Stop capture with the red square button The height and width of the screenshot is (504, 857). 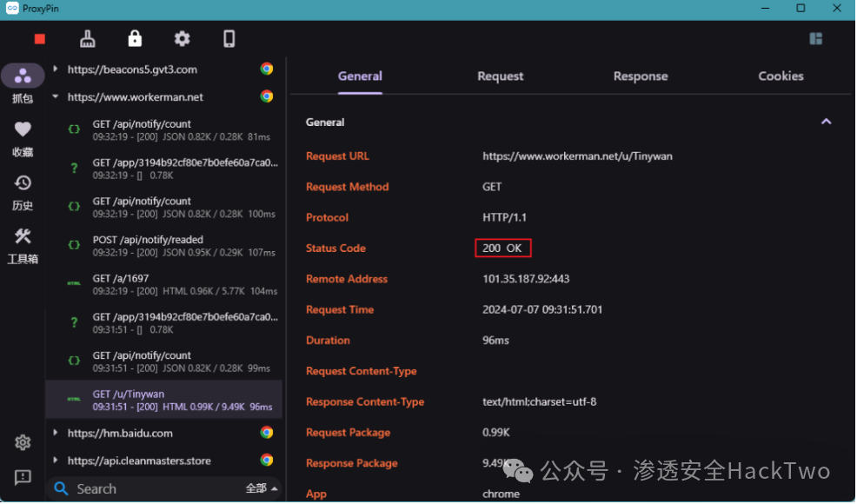[39, 39]
